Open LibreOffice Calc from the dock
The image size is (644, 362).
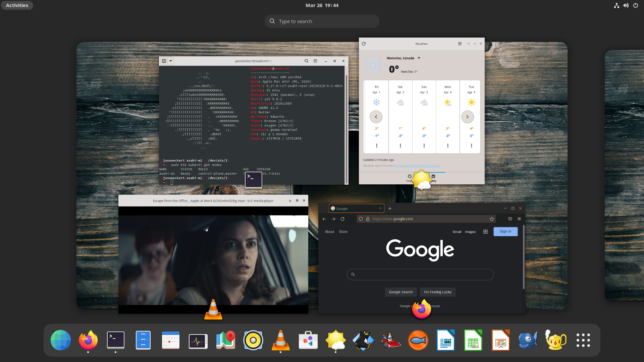473,340
